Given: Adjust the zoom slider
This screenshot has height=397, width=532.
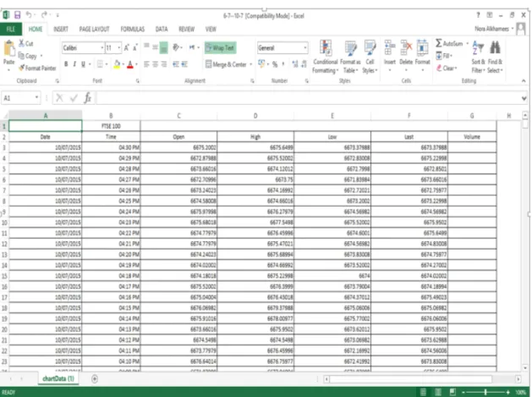Looking at the screenshot, I should [485, 392].
